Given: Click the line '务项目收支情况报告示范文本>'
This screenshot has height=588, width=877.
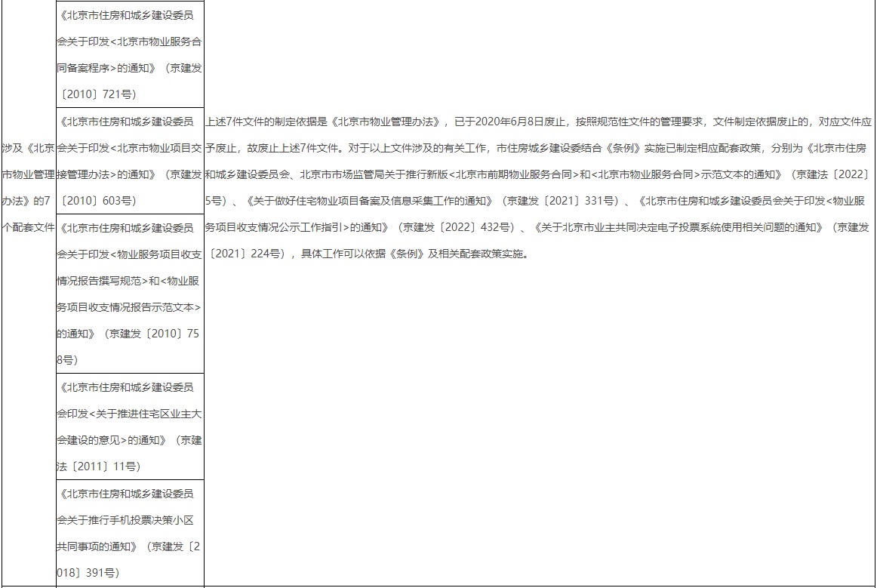Looking at the screenshot, I should 128,306.
